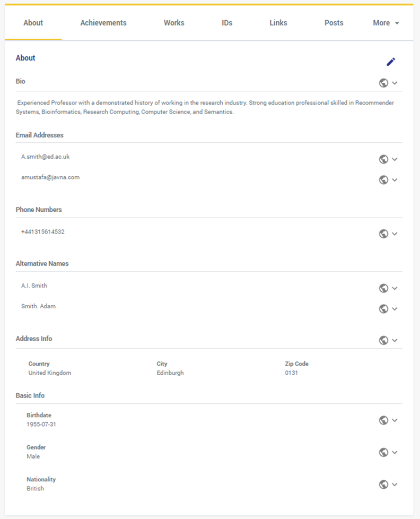Click the A.smith@ed.ac.uk email address text
This screenshot has height=519, width=420.
[x=46, y=157]
